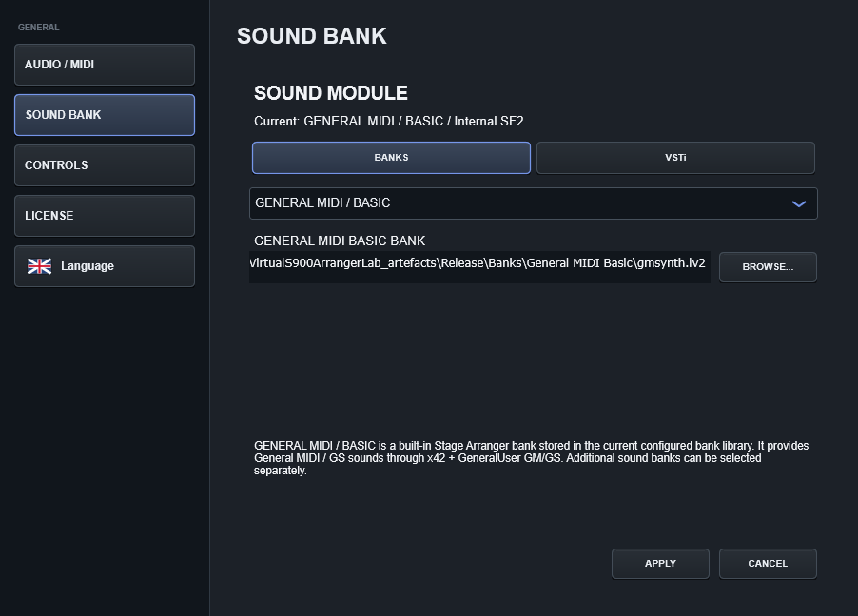Click the SOUND MODULE section heading
This screenshot has height=616, width=858.
pos(331,93)
